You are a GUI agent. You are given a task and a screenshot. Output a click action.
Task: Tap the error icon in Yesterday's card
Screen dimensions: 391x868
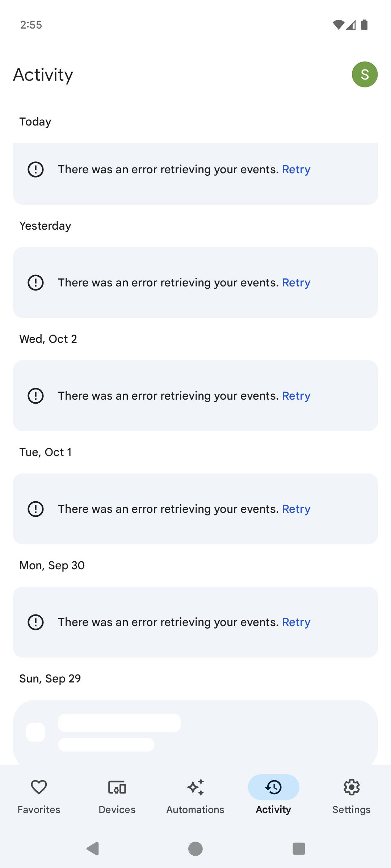click(35, 282)
